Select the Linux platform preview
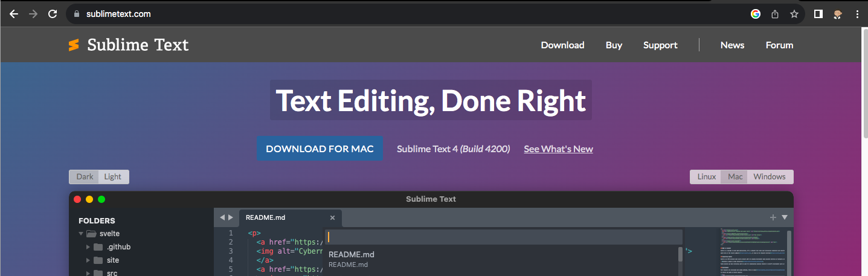Image resolution: width=868 pixels, height=276 pixels. (x=706, y=177)
